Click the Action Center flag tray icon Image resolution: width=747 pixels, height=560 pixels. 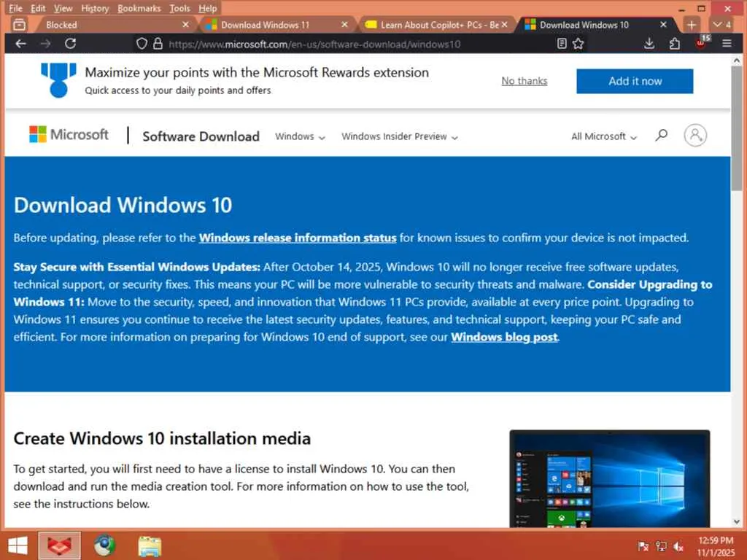[643, 546]
